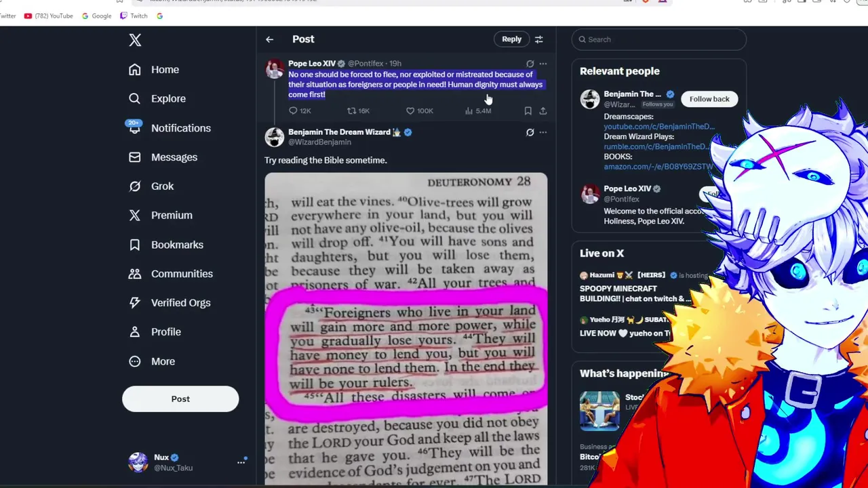This screenshot has width=868, height=488.
Task: Open the YouTube browser bookmark
Action: [x=48, y=16]
